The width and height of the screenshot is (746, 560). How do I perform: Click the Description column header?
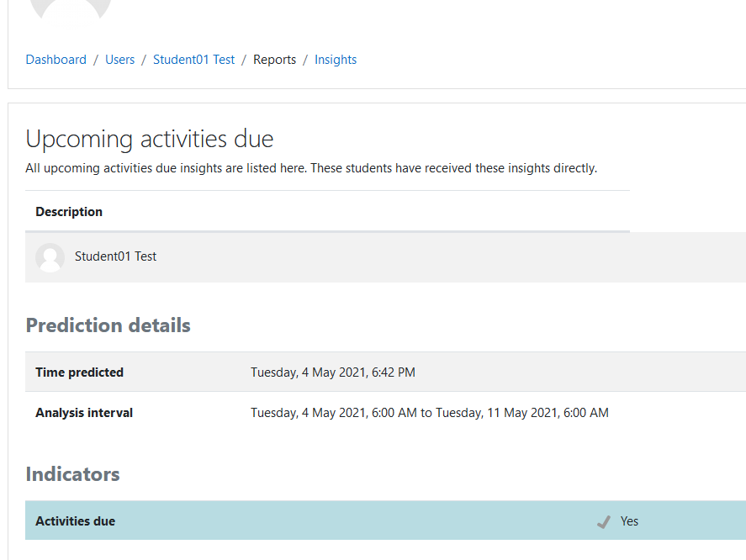(x=69, y=212)
